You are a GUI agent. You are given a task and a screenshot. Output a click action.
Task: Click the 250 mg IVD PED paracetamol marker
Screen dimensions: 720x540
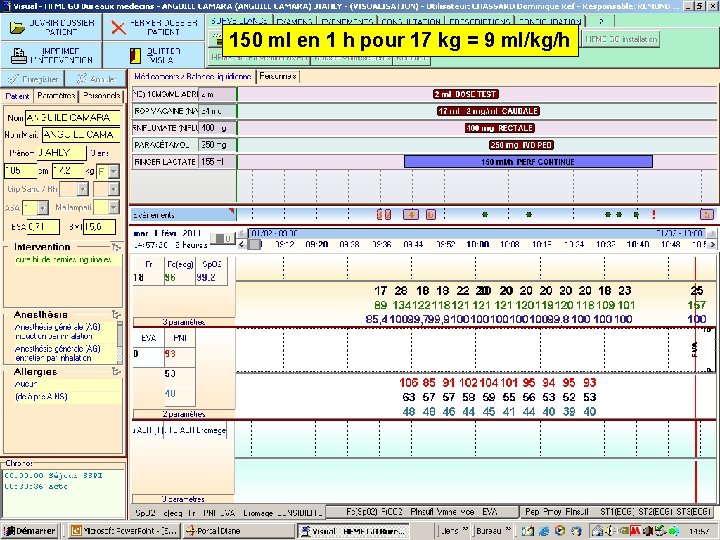click(x=521, y=145)
